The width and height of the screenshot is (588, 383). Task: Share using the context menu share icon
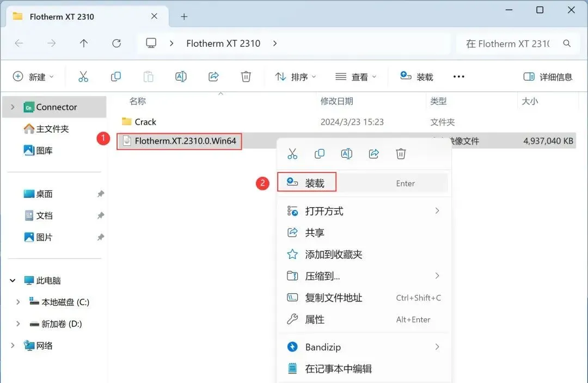[374, 153]
